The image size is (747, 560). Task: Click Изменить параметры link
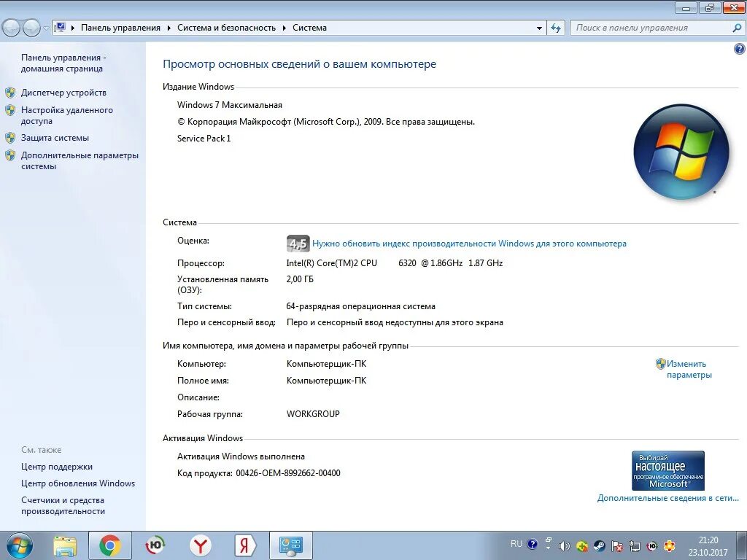(689, 369)
